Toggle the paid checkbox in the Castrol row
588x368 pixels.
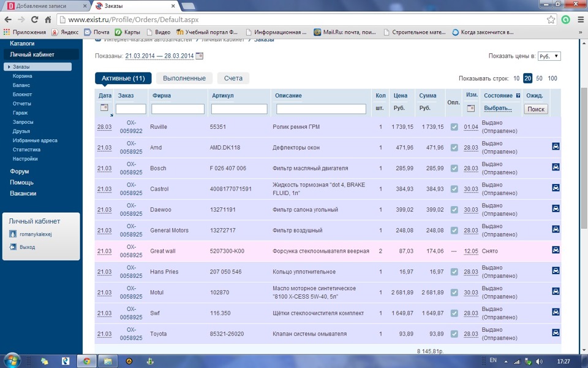(x=454, y=189)
